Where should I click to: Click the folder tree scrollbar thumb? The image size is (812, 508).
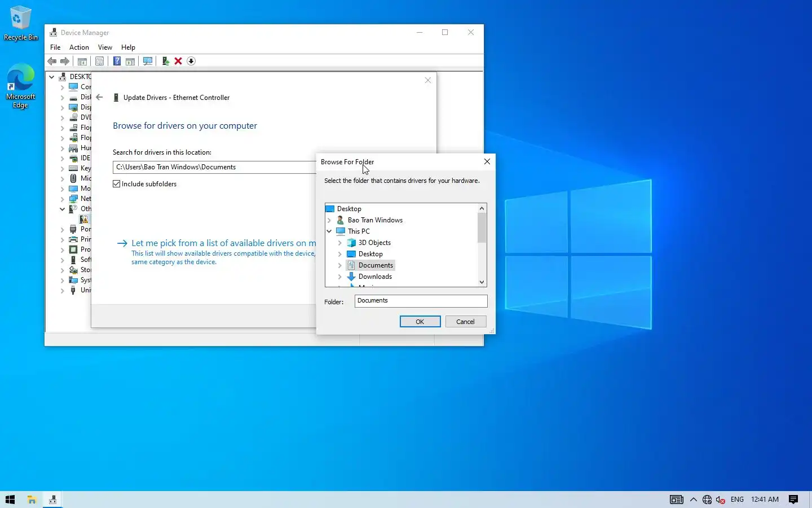[x=482, y=228]
